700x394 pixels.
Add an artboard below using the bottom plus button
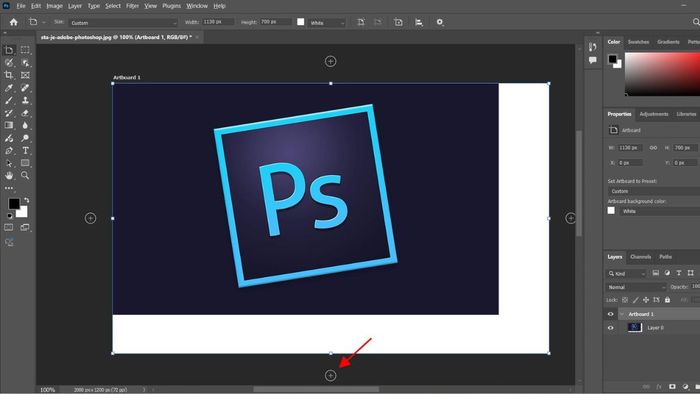pyautogui.click(x=330, y=375)
